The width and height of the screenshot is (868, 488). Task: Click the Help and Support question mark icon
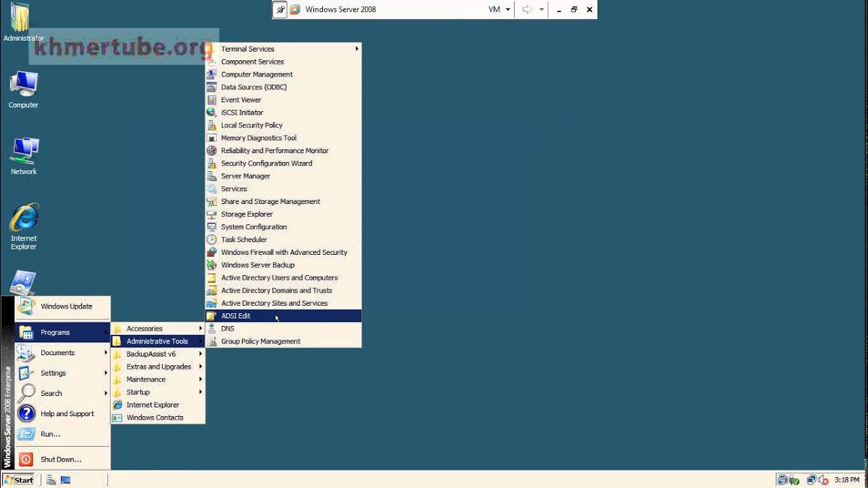point(26,413)
